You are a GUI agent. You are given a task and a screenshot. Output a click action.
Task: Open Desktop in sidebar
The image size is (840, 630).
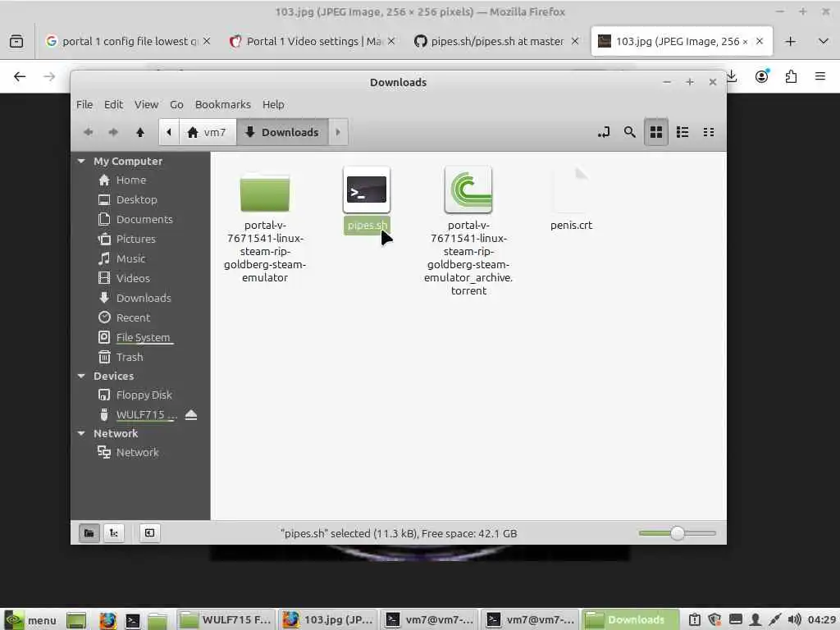(x=137, y=199)
